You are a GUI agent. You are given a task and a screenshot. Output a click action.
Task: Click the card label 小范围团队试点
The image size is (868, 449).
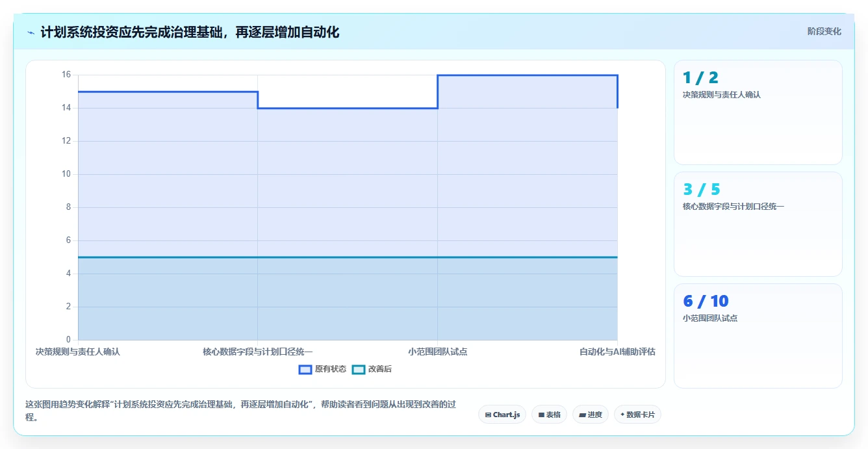click(710, 318)
